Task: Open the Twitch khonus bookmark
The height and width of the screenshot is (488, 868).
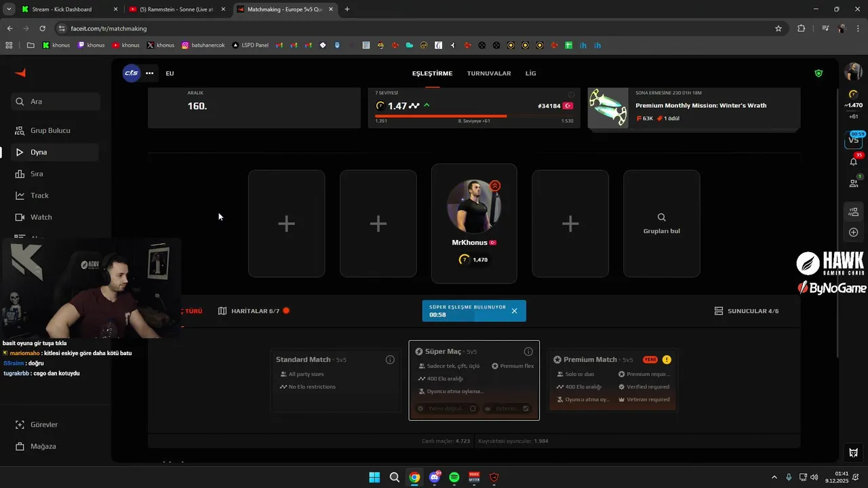Action: 92,45
